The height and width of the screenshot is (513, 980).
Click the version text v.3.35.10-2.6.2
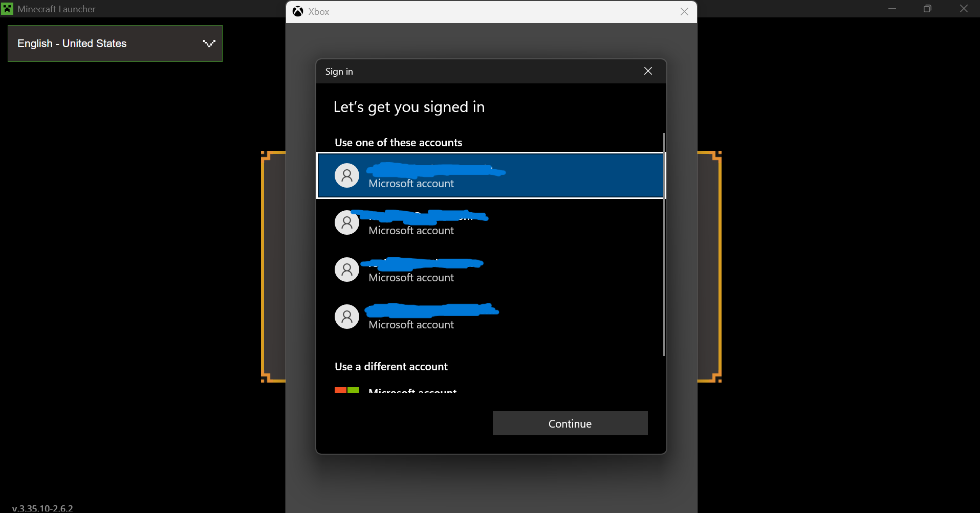(x=42, y=508)
